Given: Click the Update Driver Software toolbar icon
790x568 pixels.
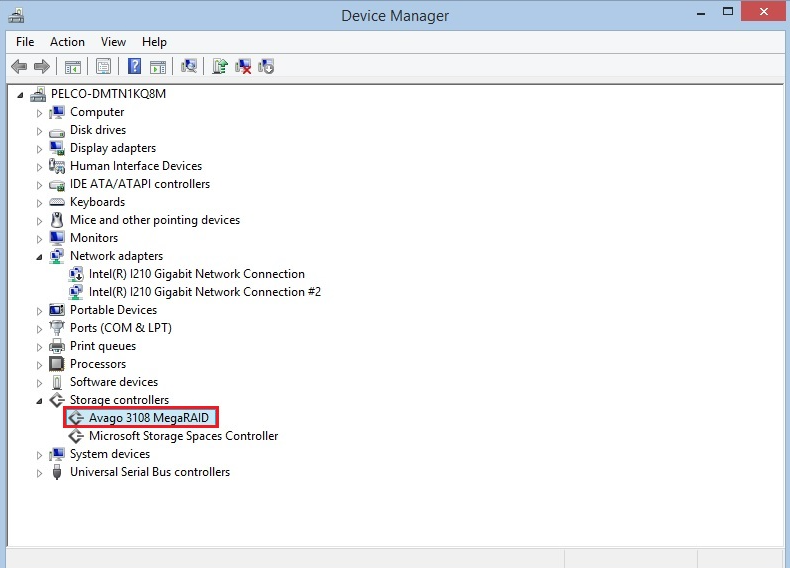Looking at the screenshot, I should point(220,66).
